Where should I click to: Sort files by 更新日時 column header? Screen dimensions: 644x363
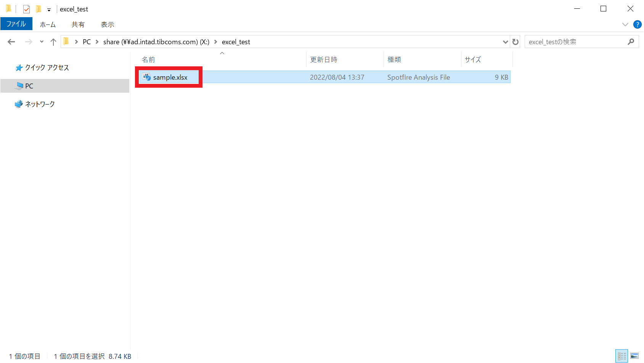point(324,59)
